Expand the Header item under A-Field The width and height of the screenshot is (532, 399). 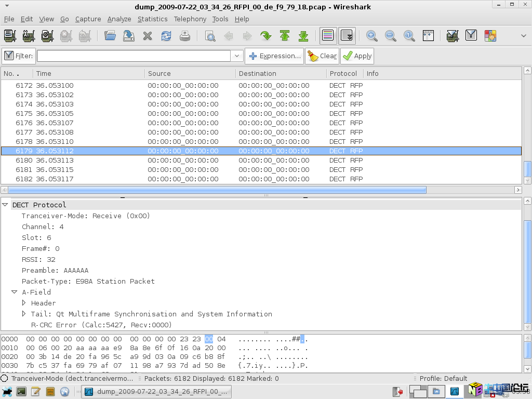[x=24, y=303]
